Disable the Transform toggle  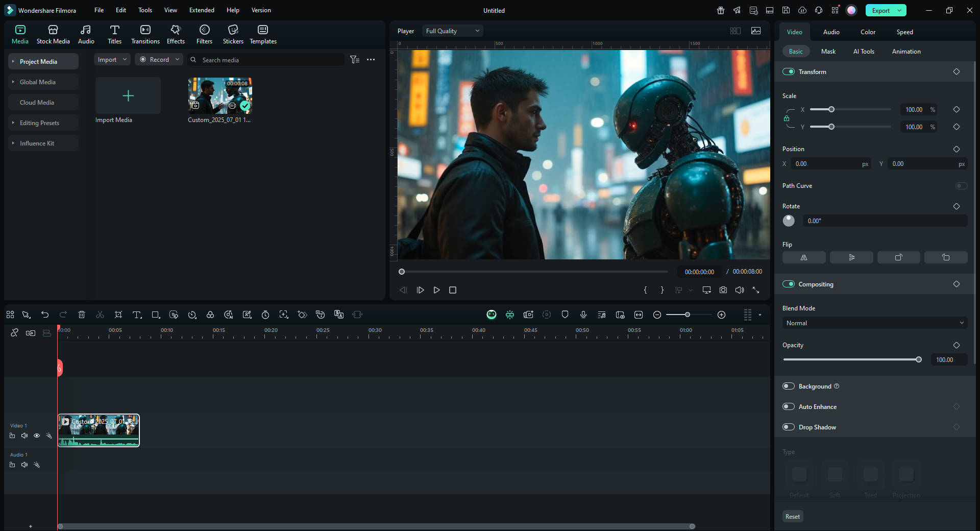click(x=789, y=71)
